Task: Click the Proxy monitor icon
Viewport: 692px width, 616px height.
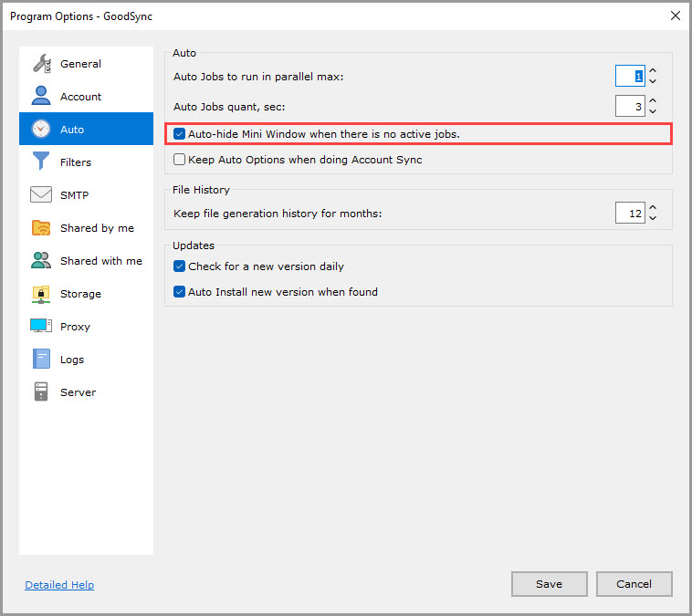Action: click(41, 326)
